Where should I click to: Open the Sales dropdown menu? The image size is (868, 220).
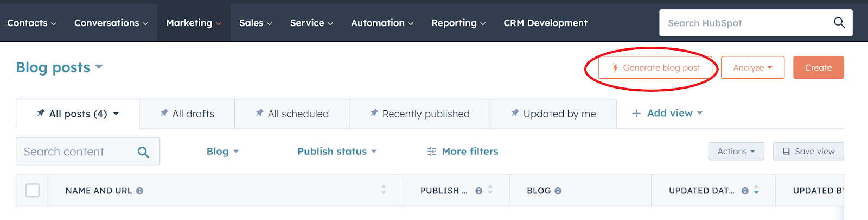(x=256, y=23)
